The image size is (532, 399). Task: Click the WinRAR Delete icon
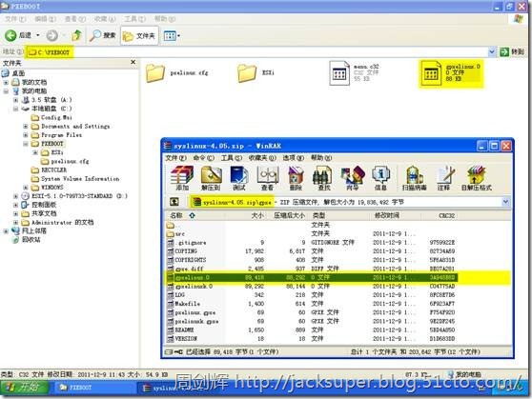tap(296, 178)
